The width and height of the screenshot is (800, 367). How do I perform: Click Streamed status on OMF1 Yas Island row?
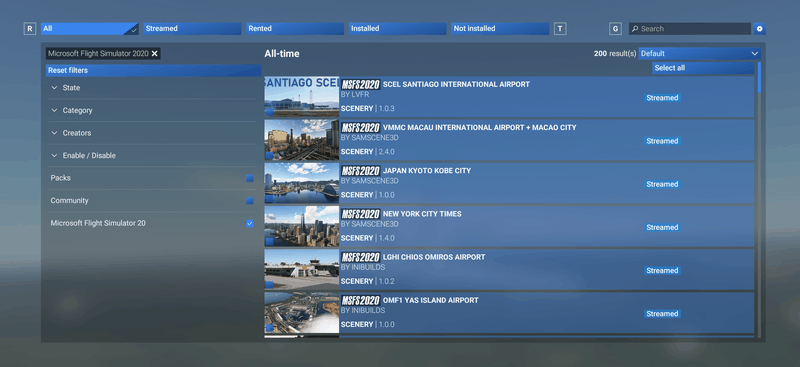[662, 314]
